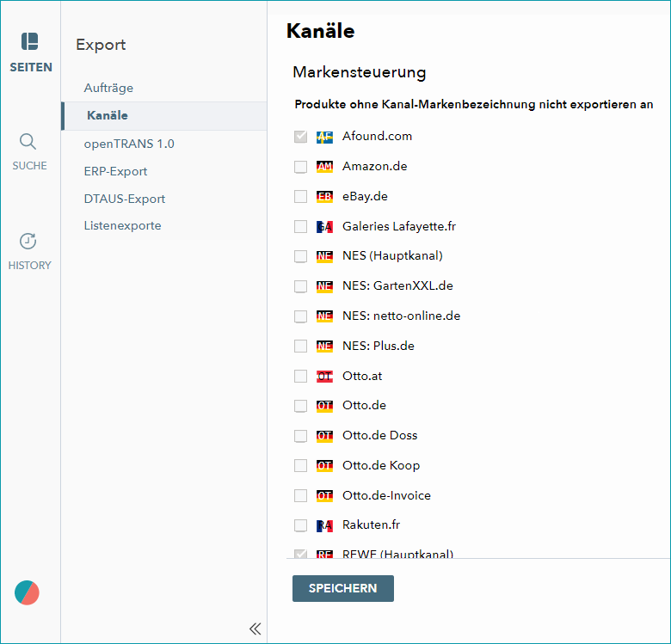The height and width of the screenshot is (644, 671).
Task: Click the Otto.de OT flag icon
Action: click(x=324, y=405)
